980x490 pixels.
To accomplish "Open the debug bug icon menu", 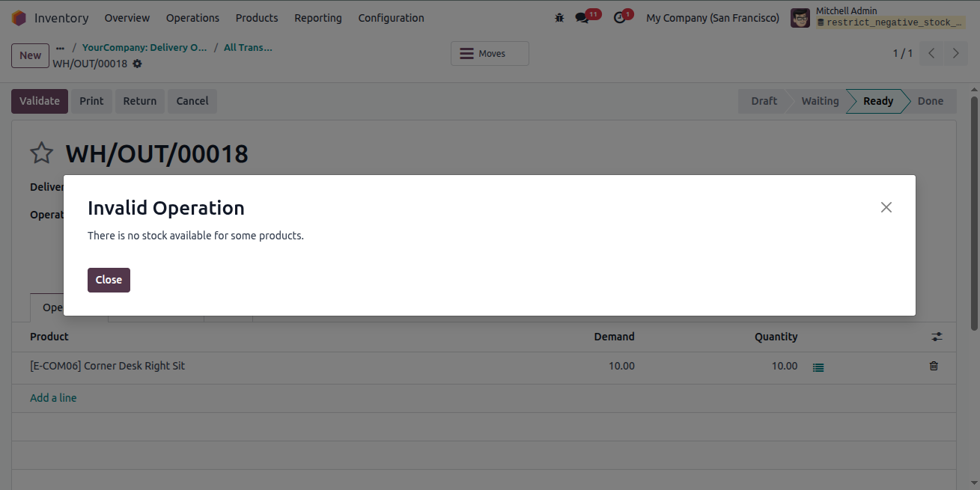I will coord(559,18).
